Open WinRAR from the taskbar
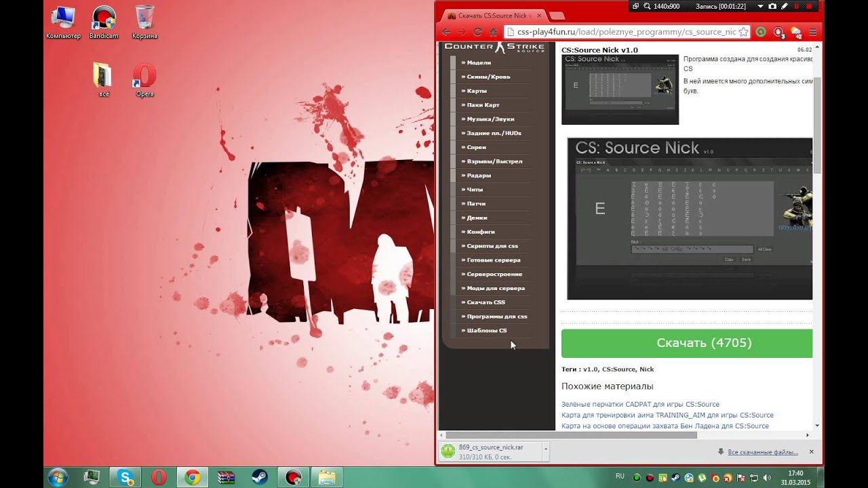868x488 pixels. pos(226,477)
